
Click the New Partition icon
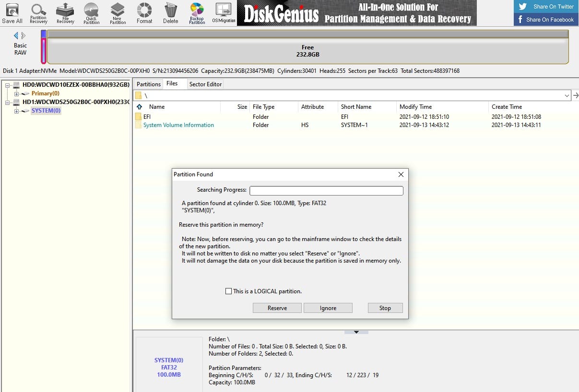point(118,13)
